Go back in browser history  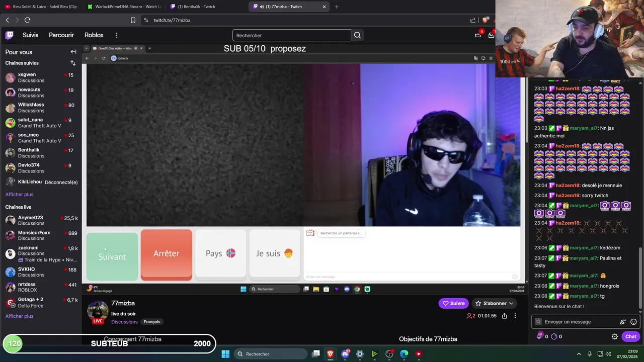[x=7, y=20]
